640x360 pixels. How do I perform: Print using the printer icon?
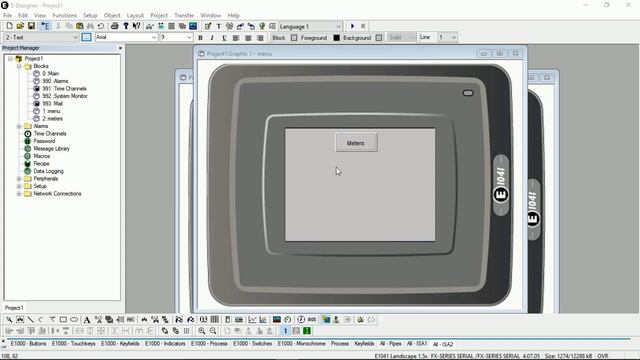(x=115, y=26)
